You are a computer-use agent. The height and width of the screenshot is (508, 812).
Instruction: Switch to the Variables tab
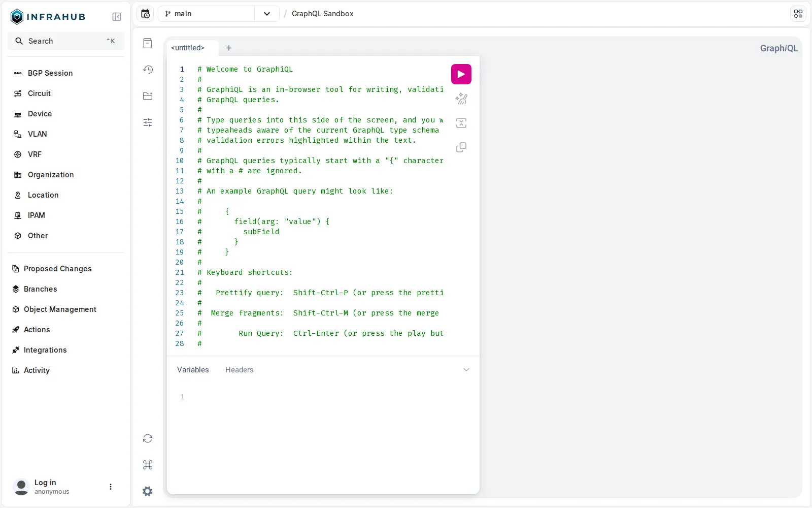click(193, 370)
